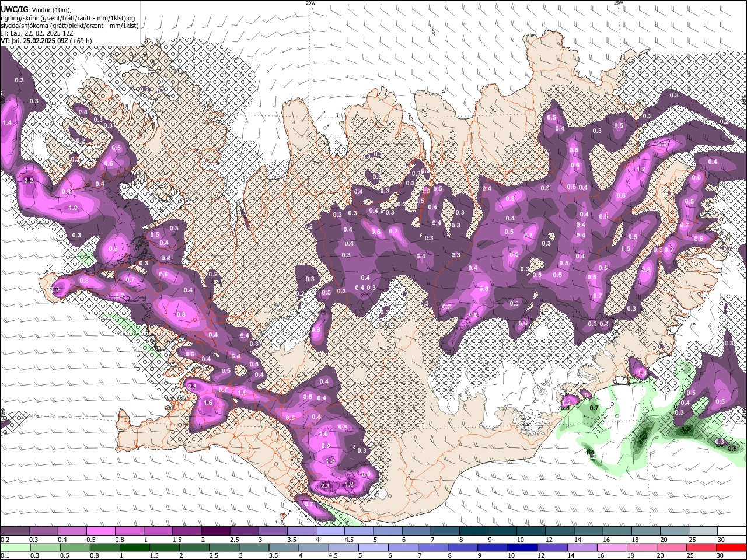Click the 'slydda/snjókoma' legend description line

point(69,26)
